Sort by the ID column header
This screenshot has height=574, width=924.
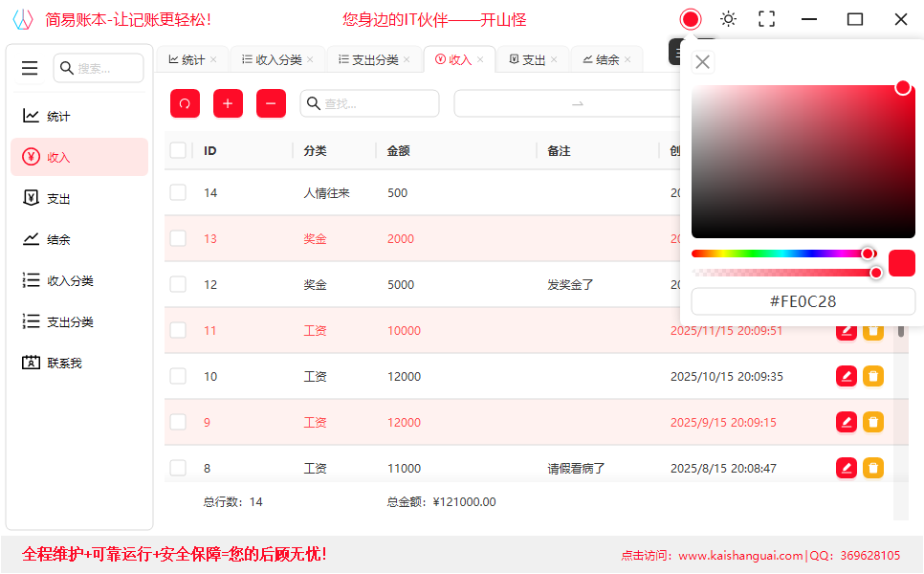pos(209,151)
